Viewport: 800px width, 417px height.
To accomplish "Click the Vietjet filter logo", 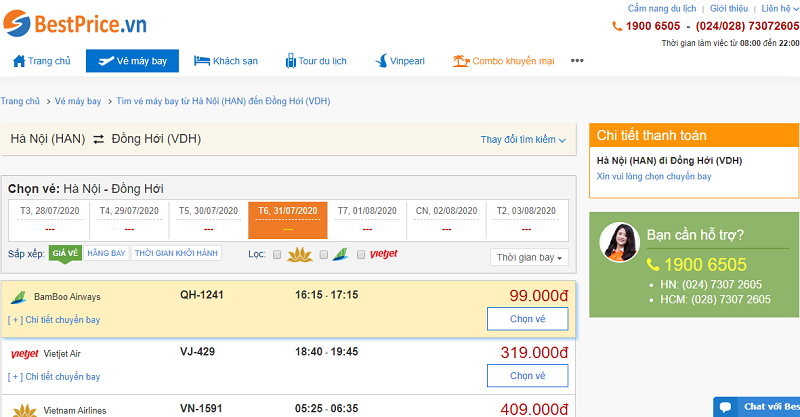I will [x=384, y=254].
